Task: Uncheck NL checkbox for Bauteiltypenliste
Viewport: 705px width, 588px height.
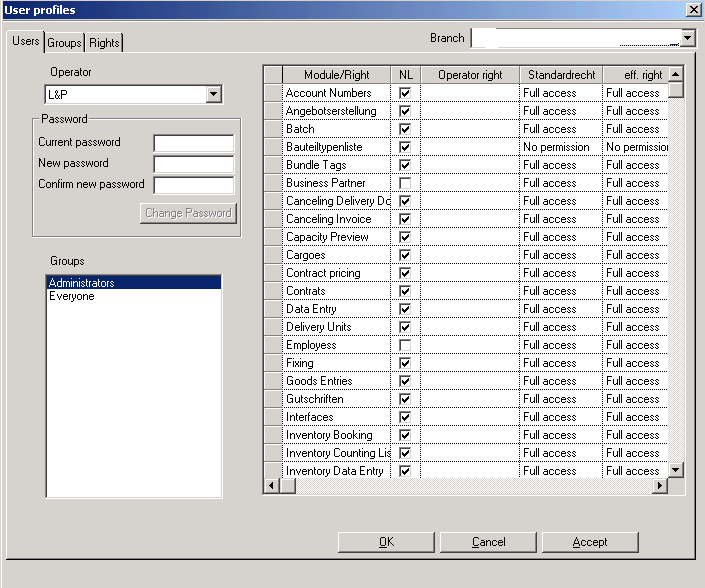Action: point(405,147)
